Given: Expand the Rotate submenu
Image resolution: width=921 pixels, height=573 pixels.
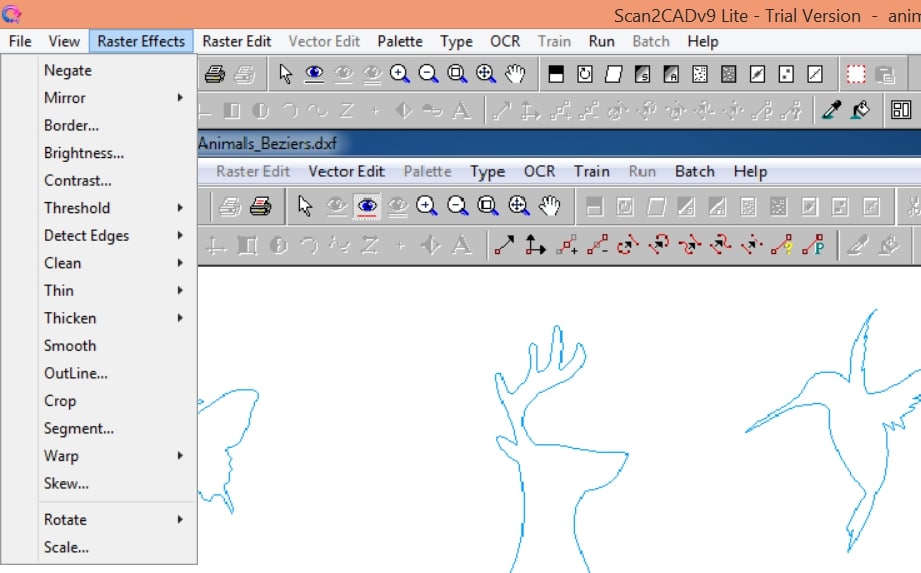Looking at the screenshot, I should tap(113, 520).
